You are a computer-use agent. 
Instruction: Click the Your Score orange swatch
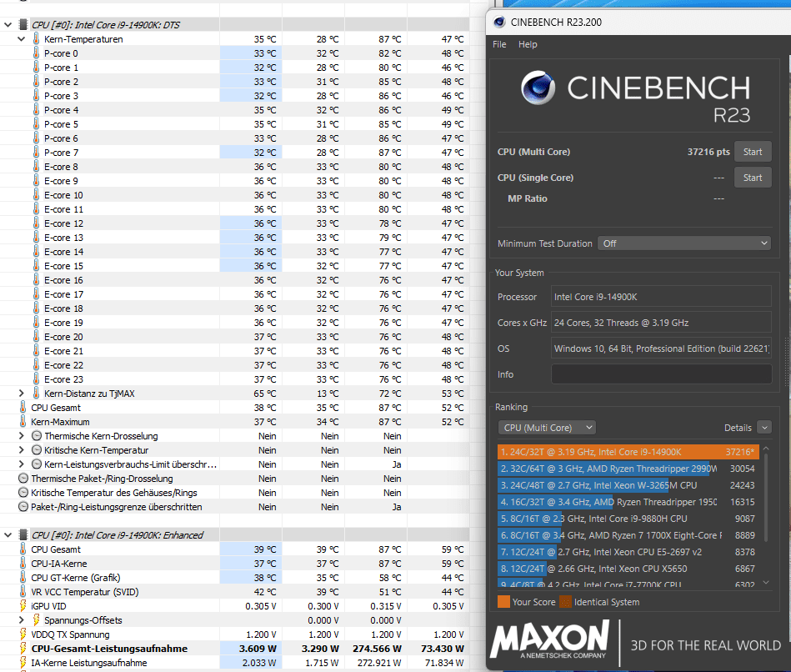pyautogui.click(x=503, y=602)
